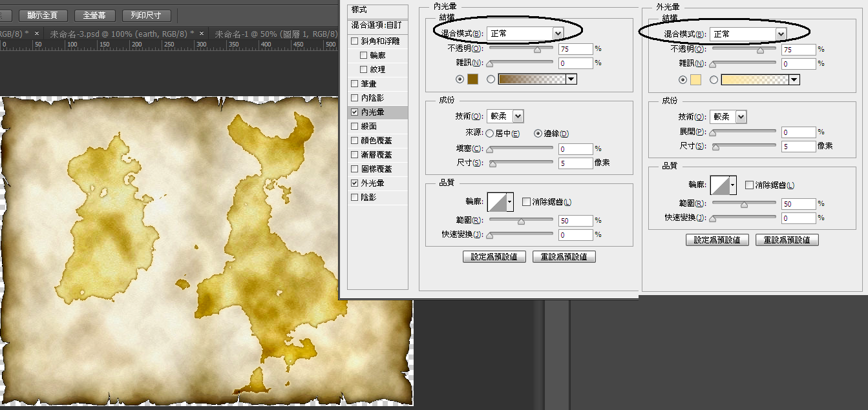Select the 外光暈 gradient radio button
Screen dimensions: 868x410
tap(714, 79)
